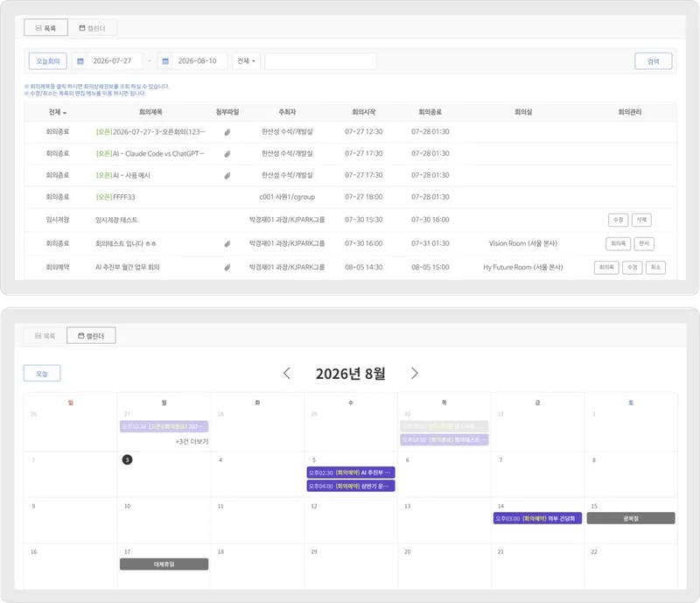Open [오픈]AI - 사용 예시 meeting details
700x603 pixels.
[x=122, y=176]
